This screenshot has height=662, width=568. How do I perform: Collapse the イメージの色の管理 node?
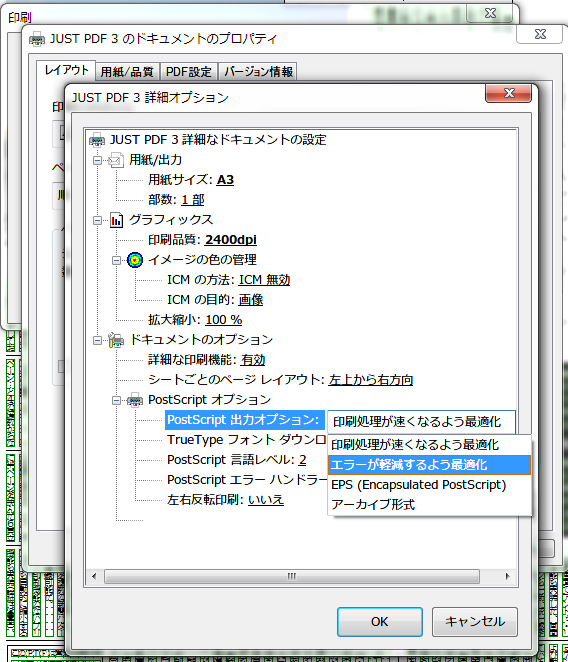(116, 260)
